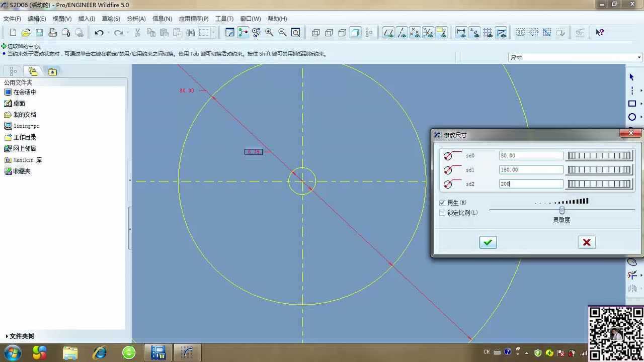Open the 分析(A) menu
Viewport: 644px width, 362px height.
click(136, 19)
